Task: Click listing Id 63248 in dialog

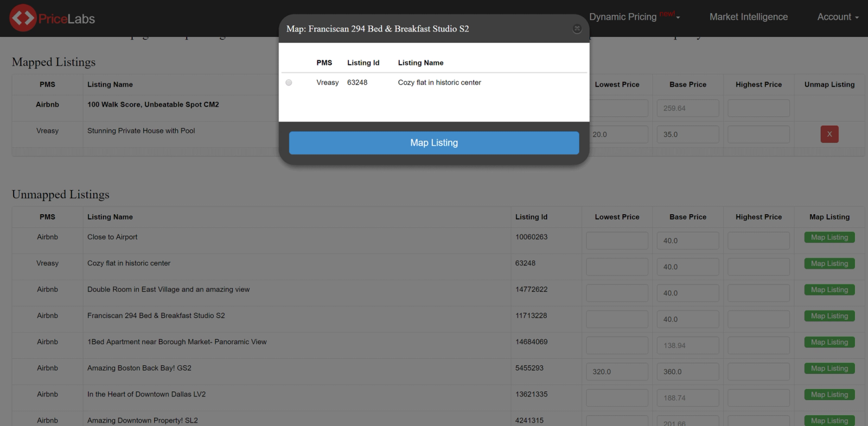Action: pyautogui.click(x=357, y=82)
